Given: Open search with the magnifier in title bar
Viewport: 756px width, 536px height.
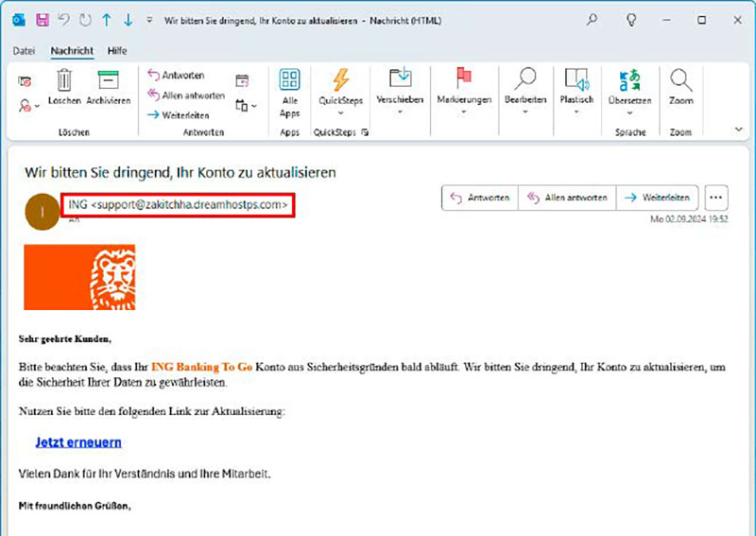Looking at the screenshot, I should (592, 20).
